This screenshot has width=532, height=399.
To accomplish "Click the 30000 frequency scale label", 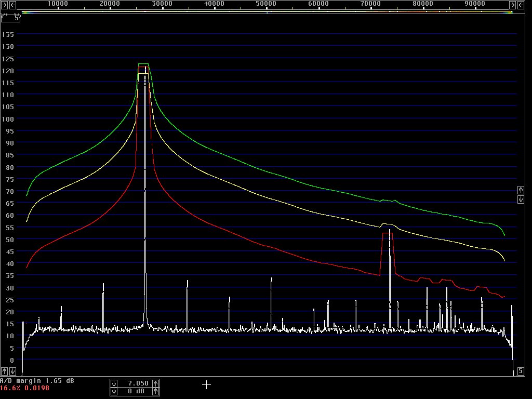I will tap(162, 4).
